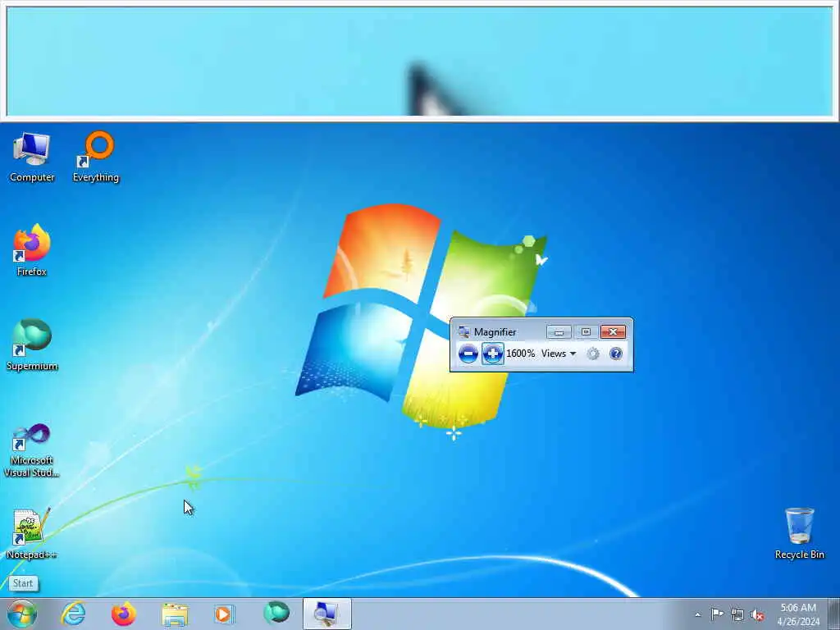Open network tray icon
This screenshot has width=840, height=630.
(737, 614)
